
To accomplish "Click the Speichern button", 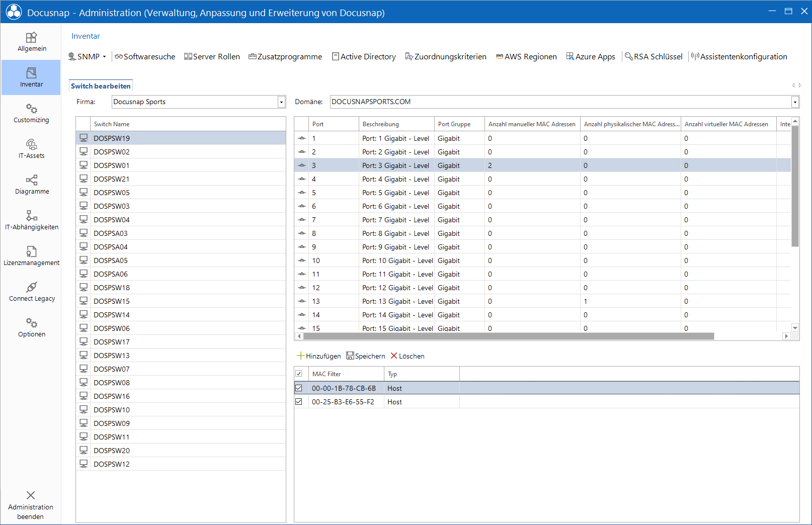I will coord(366,356).
